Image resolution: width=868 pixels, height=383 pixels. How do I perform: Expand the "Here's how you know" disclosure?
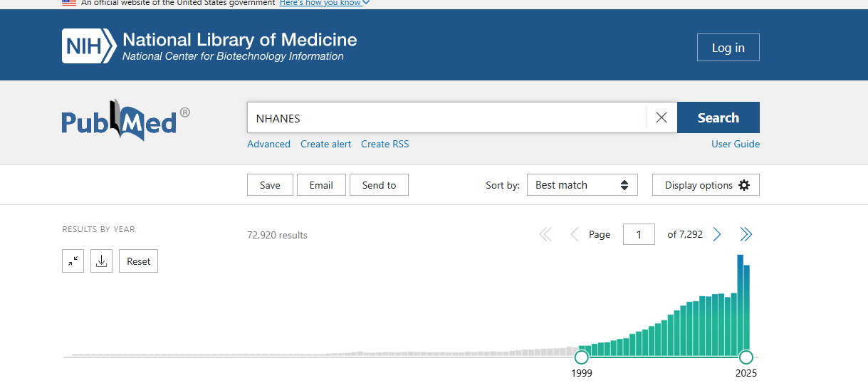pos(324,3)
